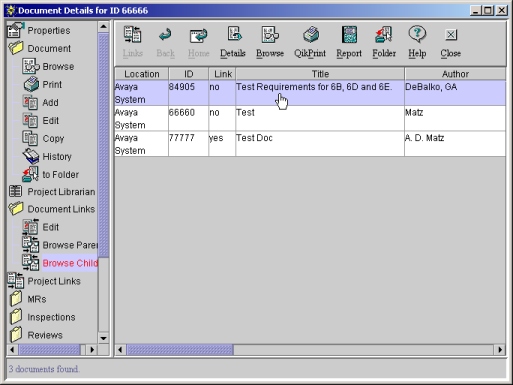Viewport: 513px width, 385px height.
Task: Minimize the Document Details window
Action: pos(476,10)
